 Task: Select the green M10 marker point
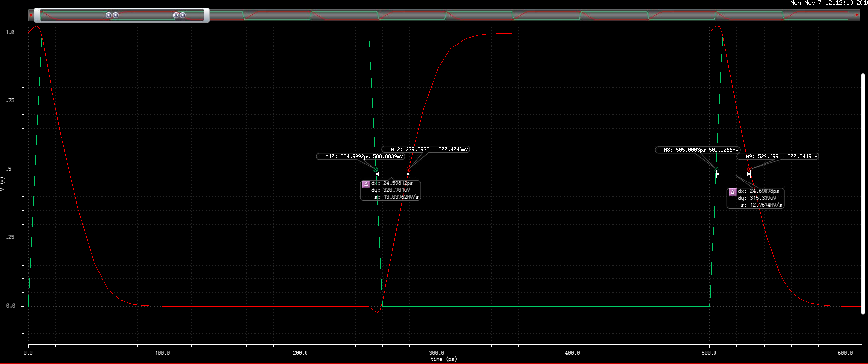point(375,170)
